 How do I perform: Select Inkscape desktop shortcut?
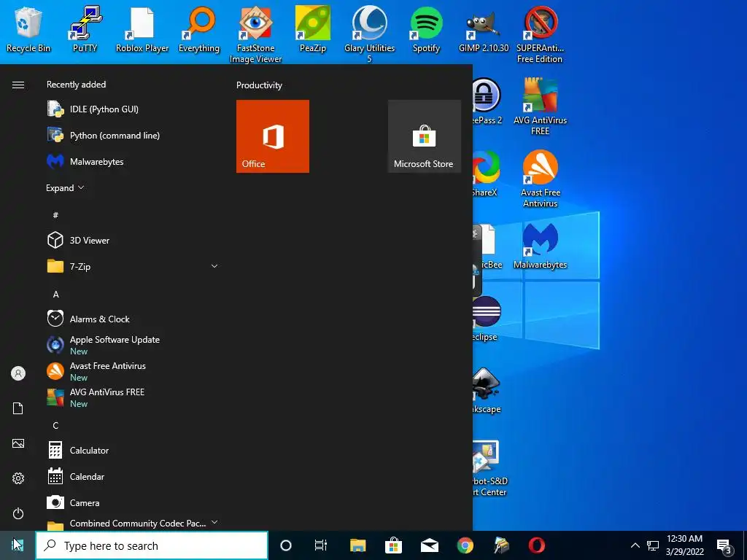click(487, 389)
